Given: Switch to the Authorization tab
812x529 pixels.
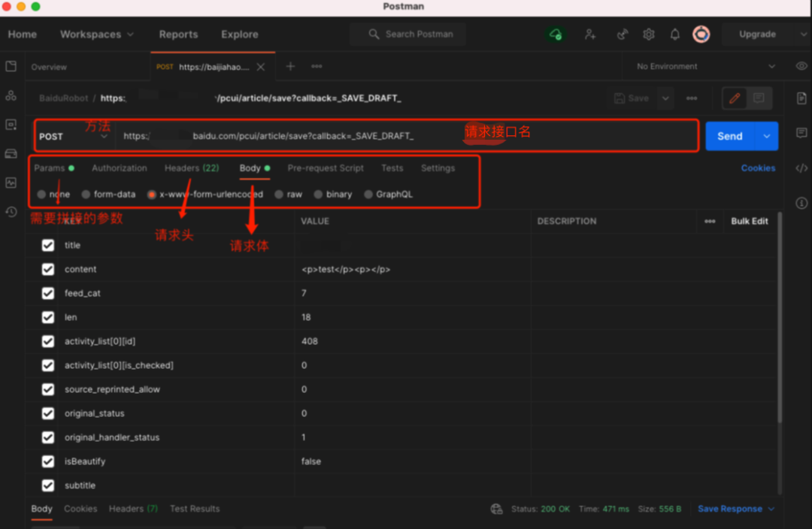Looking at the screenshot, I should 120,168.
